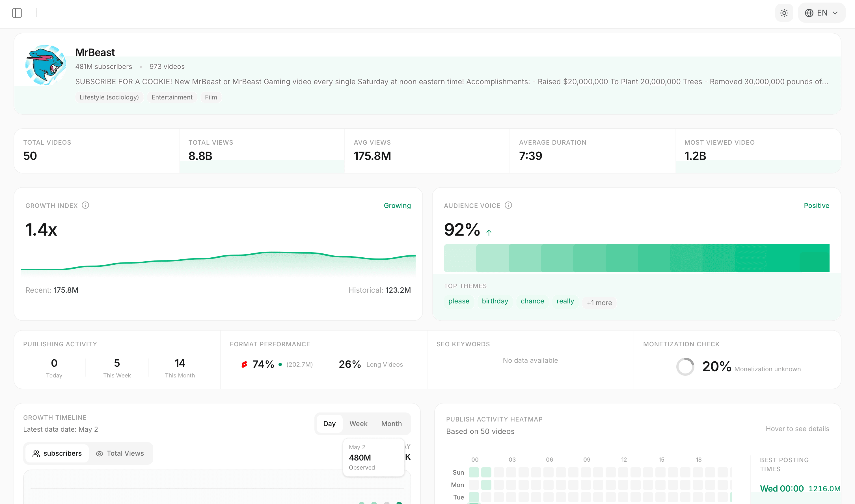
Task: Click the Total Videos value 50
Action: pos(30,156)
